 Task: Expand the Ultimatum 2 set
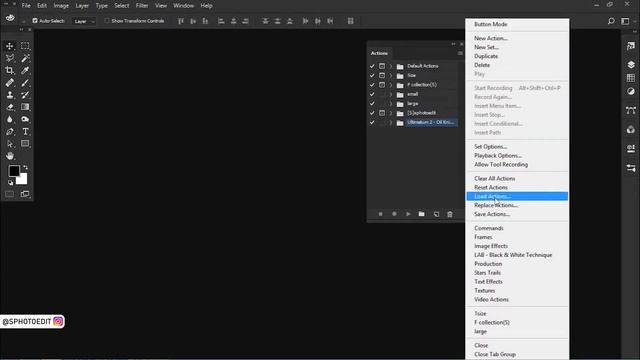pos(391,122)
